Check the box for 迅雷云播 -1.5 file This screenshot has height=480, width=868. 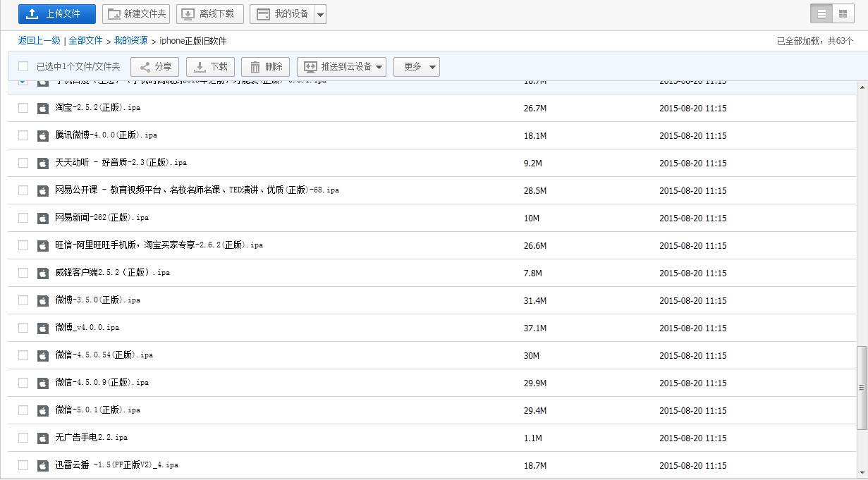coord(23,465)
